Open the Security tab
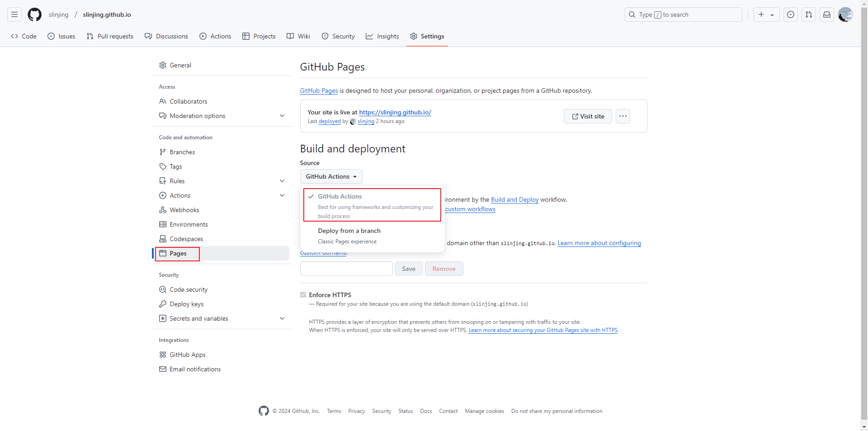This screenshot has width=868, height=431. tap(338, 36)
